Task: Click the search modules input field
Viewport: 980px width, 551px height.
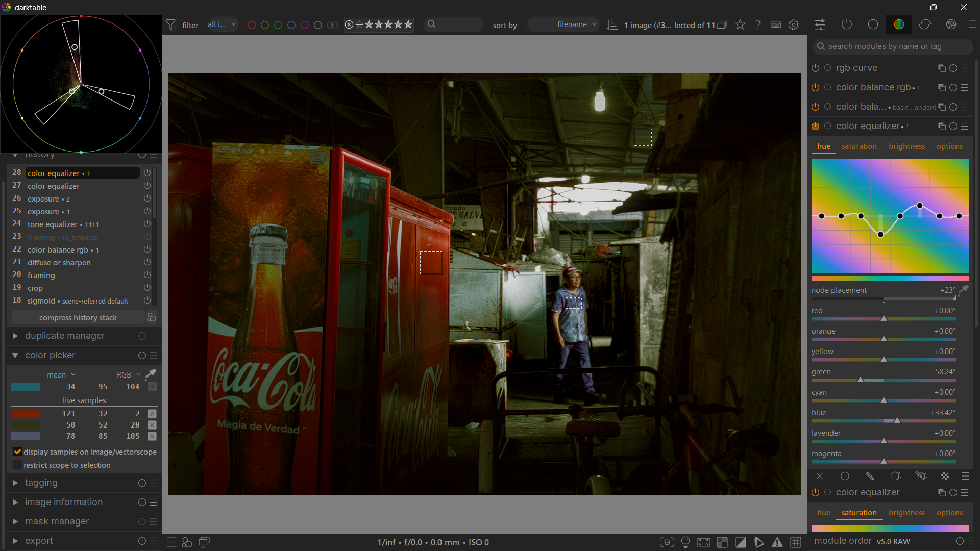Action: [x=892, y=46]
